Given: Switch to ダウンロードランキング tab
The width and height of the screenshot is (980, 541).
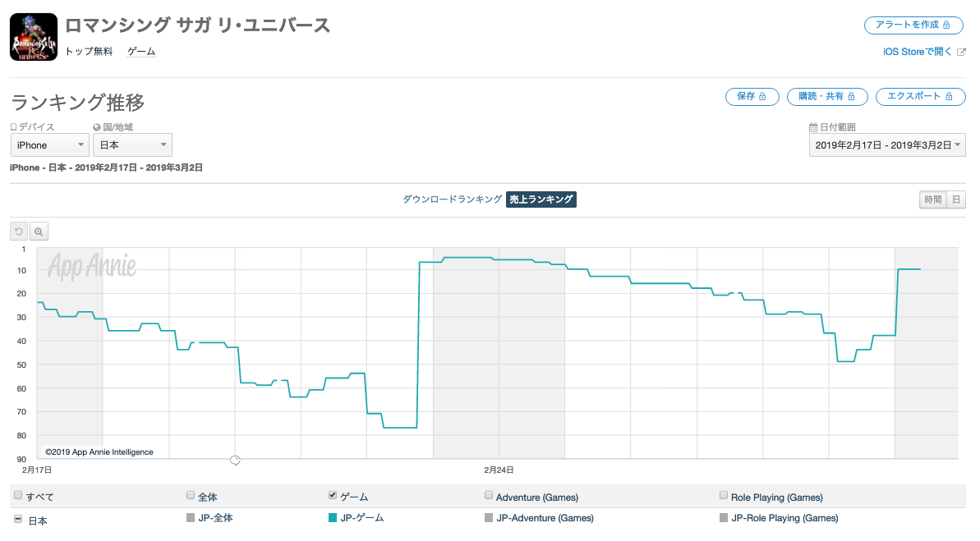Looking at the screenshot, I should point(452,199).
